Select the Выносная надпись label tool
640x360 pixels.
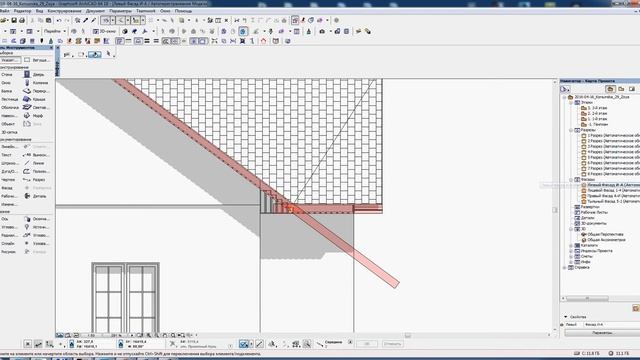36,155
